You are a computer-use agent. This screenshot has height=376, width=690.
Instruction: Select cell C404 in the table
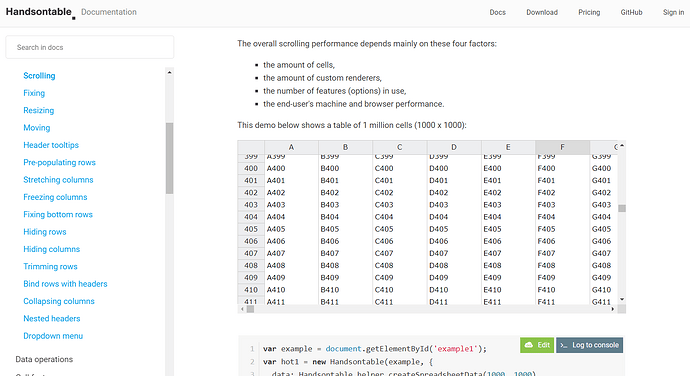point(400,217)
